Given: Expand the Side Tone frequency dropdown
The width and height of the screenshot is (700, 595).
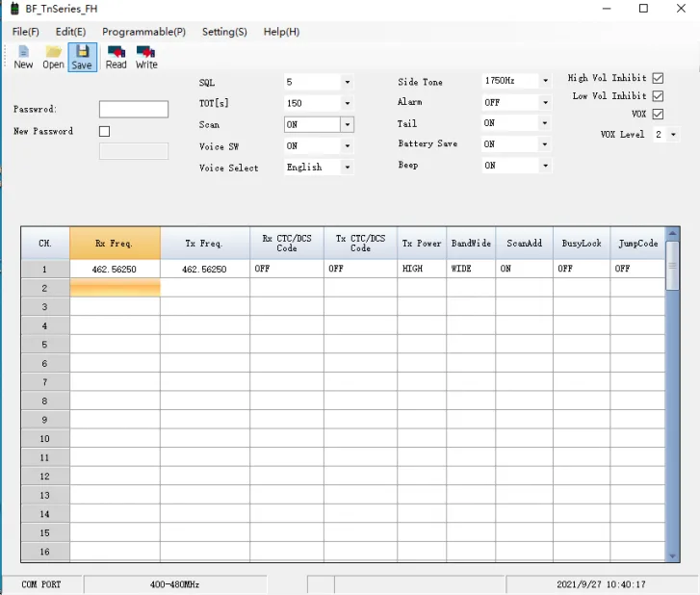Looking at the screenshot, I should (x=545, y=82).
